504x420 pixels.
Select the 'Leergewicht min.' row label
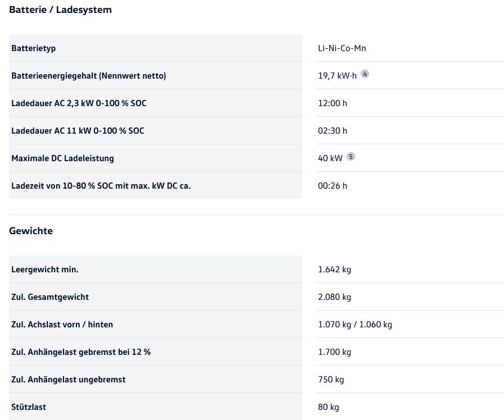pyautogui.click(x=45, y=270)
